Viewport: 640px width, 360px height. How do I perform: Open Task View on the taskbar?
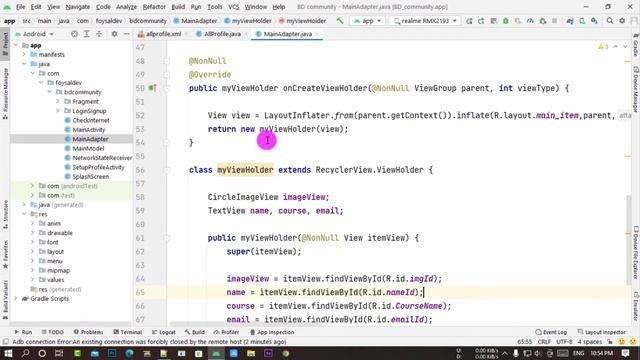(x=59, y=353)
